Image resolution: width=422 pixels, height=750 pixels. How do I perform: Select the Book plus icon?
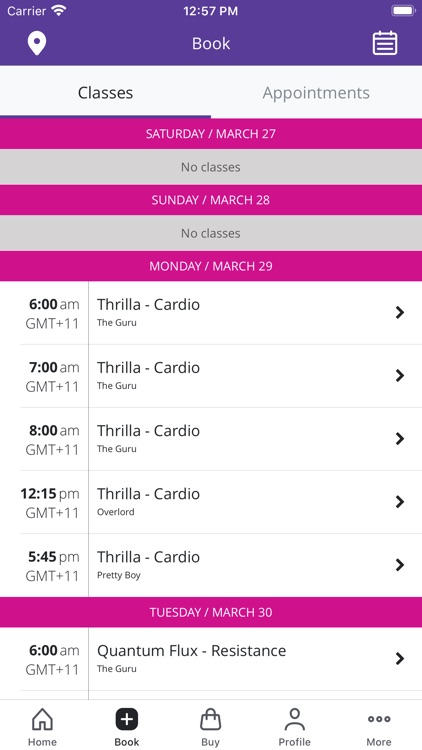click(127, 719)
